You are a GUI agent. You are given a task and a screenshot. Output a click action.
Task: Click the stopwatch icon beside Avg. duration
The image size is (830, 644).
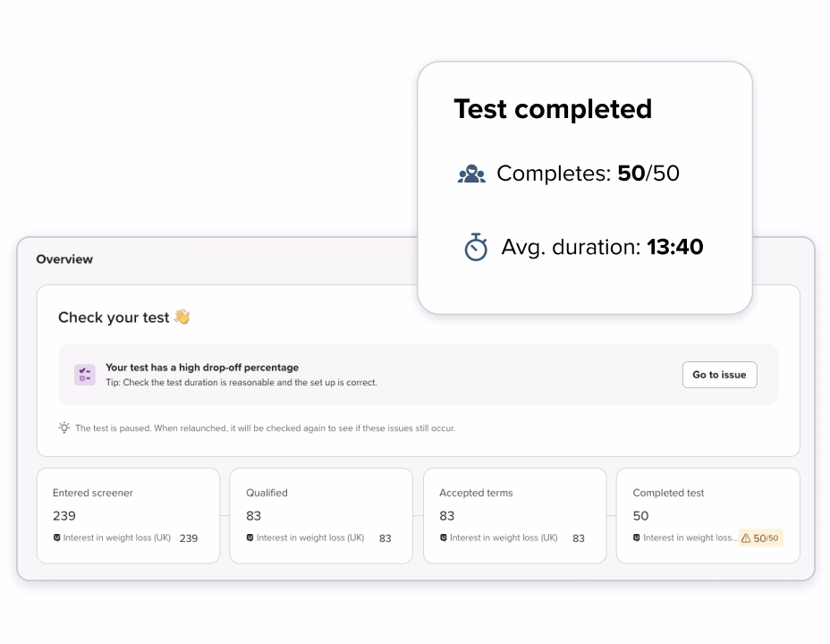[x=476, y=247]
